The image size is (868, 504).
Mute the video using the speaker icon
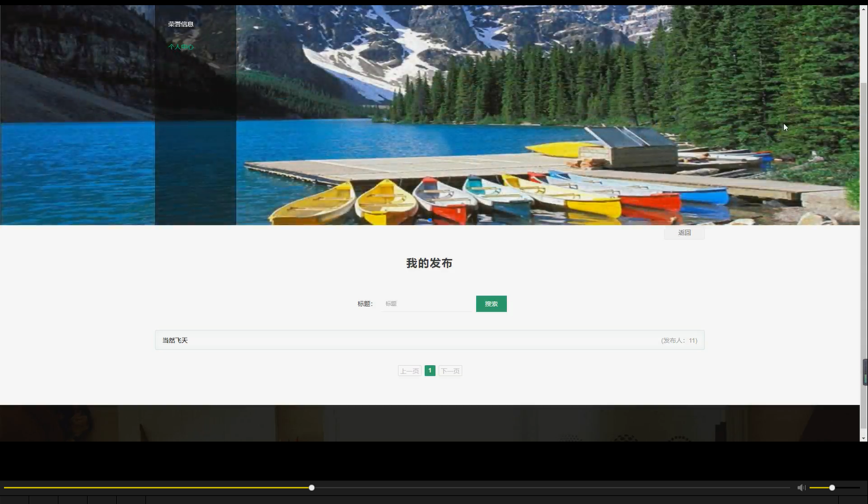pos(801,487)
